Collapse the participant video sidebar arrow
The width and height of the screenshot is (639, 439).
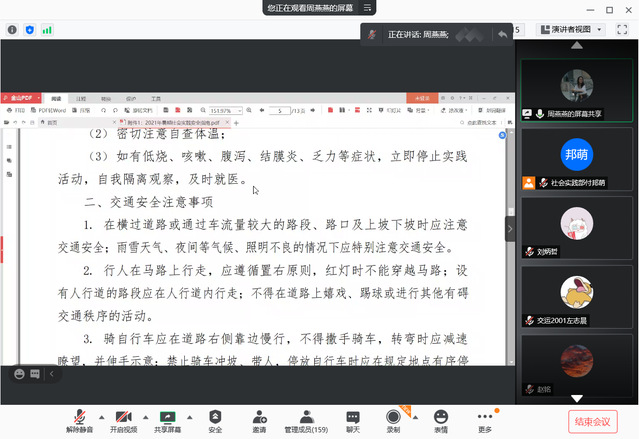click(510, 228)
